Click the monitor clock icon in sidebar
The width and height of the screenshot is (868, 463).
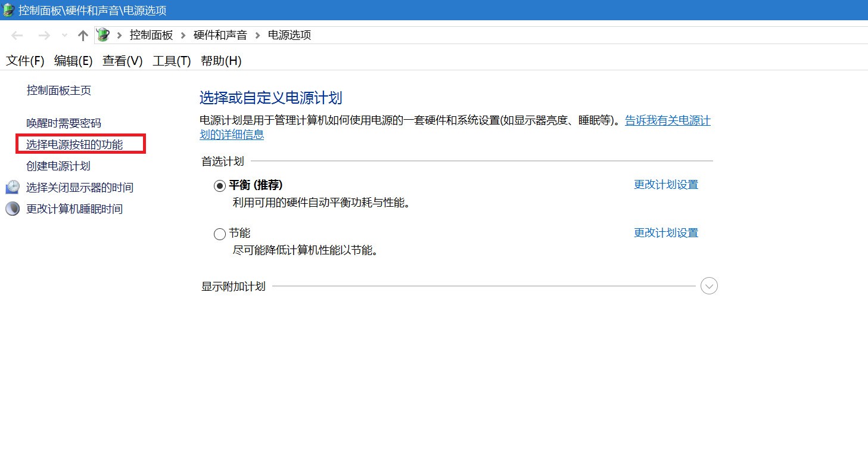point(13,187)
